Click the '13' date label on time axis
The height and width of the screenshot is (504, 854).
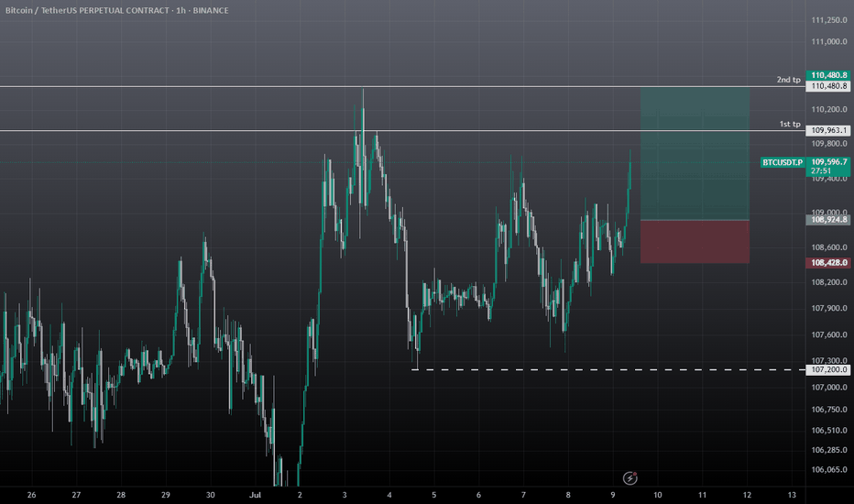[x=792, y=495]
